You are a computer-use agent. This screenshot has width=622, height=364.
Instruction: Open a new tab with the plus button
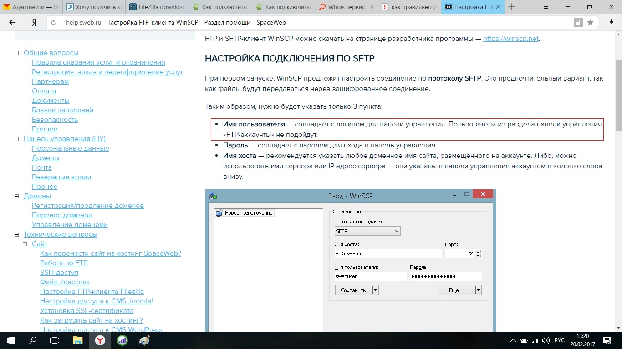click(x=512, y=7)
